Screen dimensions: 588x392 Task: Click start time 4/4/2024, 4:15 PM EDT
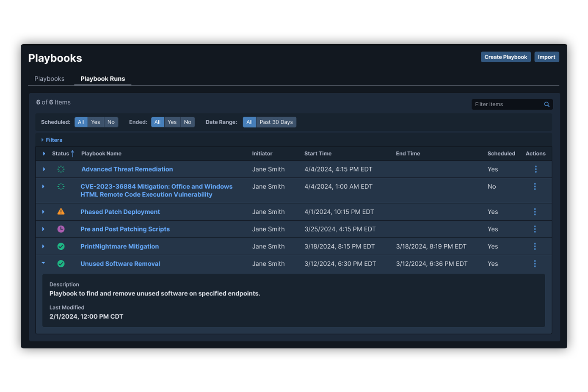(338, 169)
